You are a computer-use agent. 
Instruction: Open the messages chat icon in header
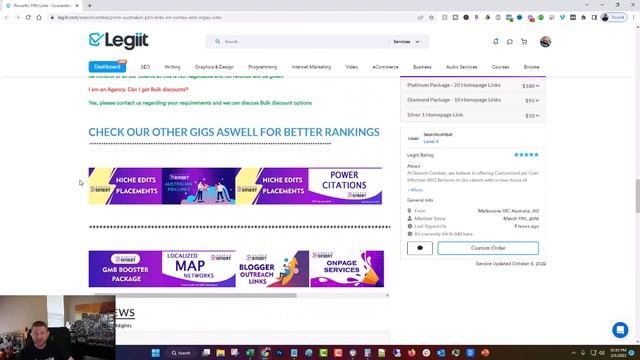click(x=510, y=42)
